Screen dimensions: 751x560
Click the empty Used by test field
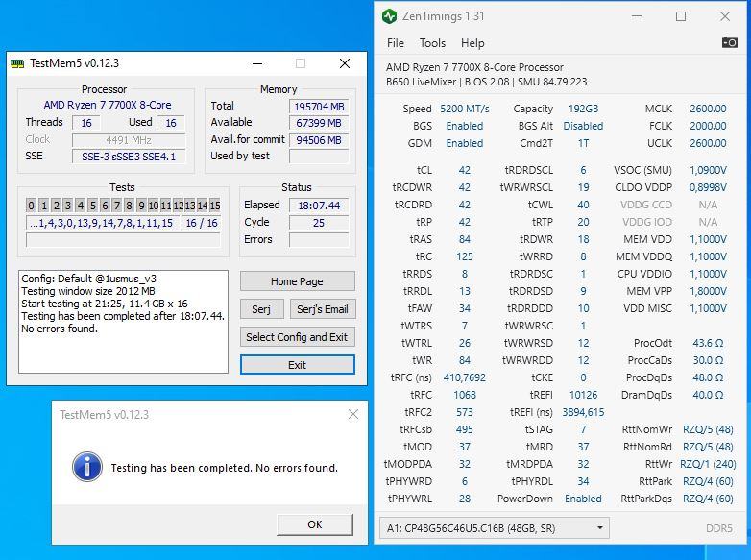point(319,157)
